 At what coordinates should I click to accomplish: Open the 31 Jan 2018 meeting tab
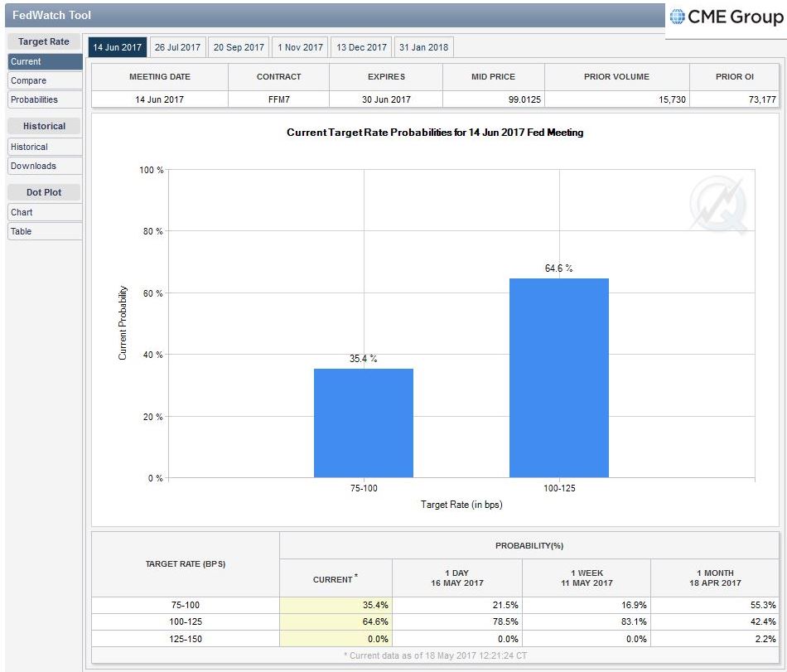423,47
